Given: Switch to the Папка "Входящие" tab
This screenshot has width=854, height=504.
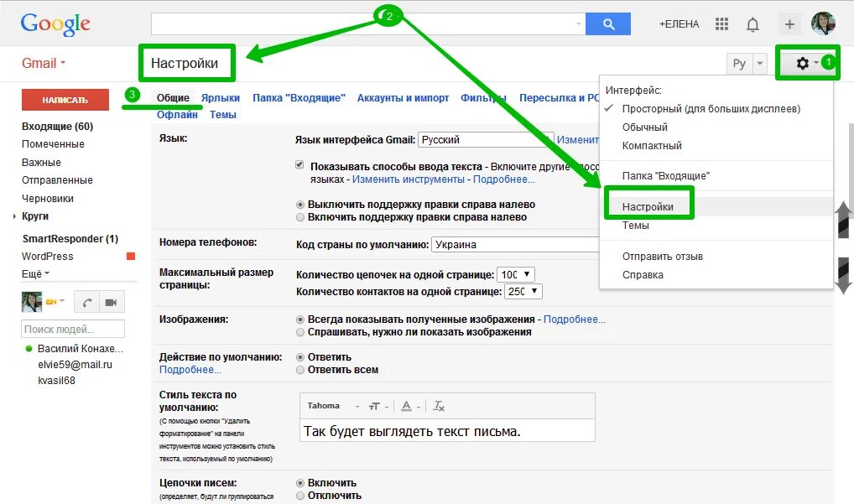Looking at the screenshot, I should (x=299, y=98).
